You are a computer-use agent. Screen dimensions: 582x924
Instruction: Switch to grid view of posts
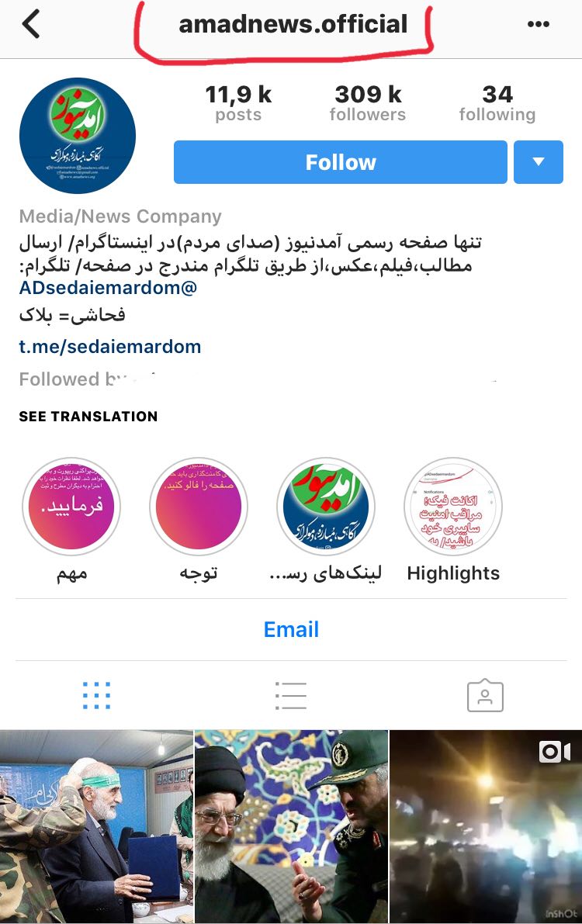coord(96,695)
